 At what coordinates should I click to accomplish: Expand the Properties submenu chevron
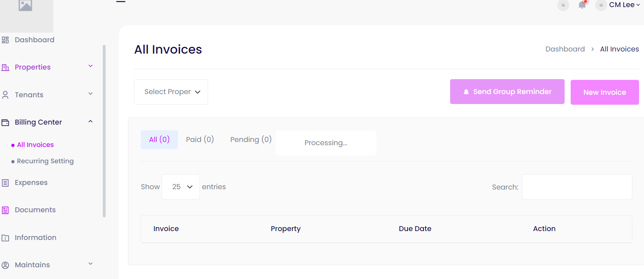91,66
